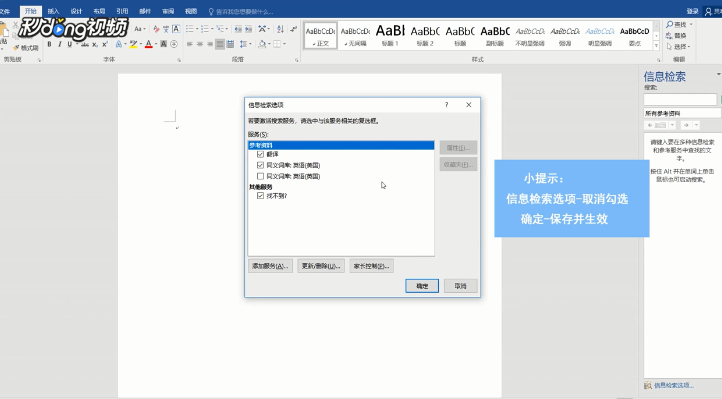Open the phonetic guide tool
The image size is (722, 399).
[x=166, y=29]
